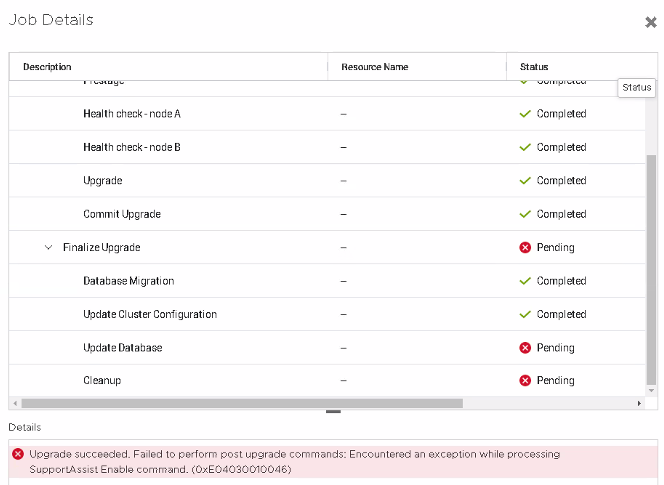Click the Resource Name column header
This screenshot has width=664, height=485.
point(374,67)
